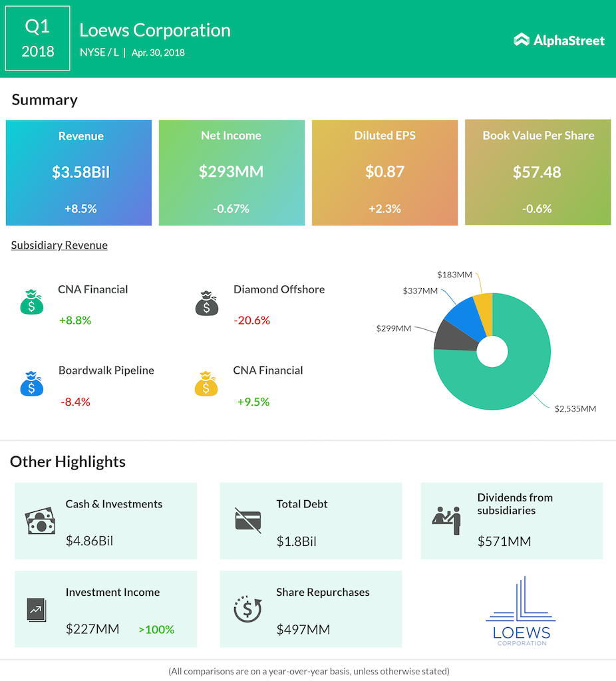Click the blue Boardwalk Pipeline money bag icon
The width and height of the screenshot is (616, 681).
tap(31, 384)
